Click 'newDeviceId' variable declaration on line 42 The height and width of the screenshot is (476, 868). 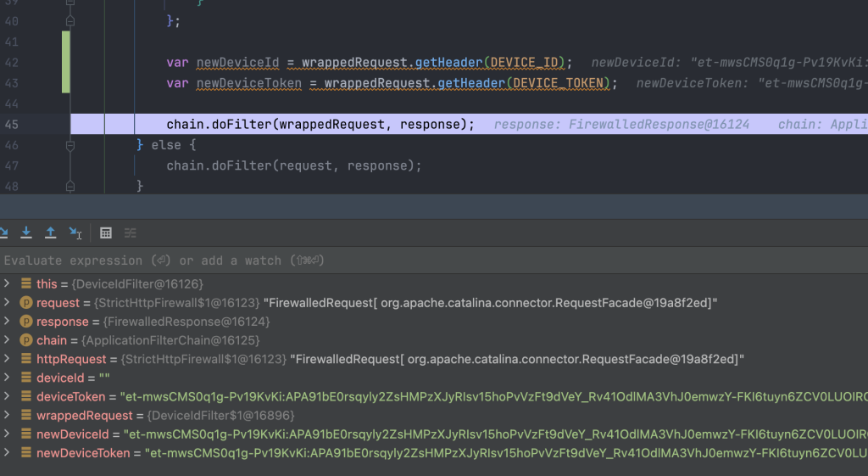237,63
